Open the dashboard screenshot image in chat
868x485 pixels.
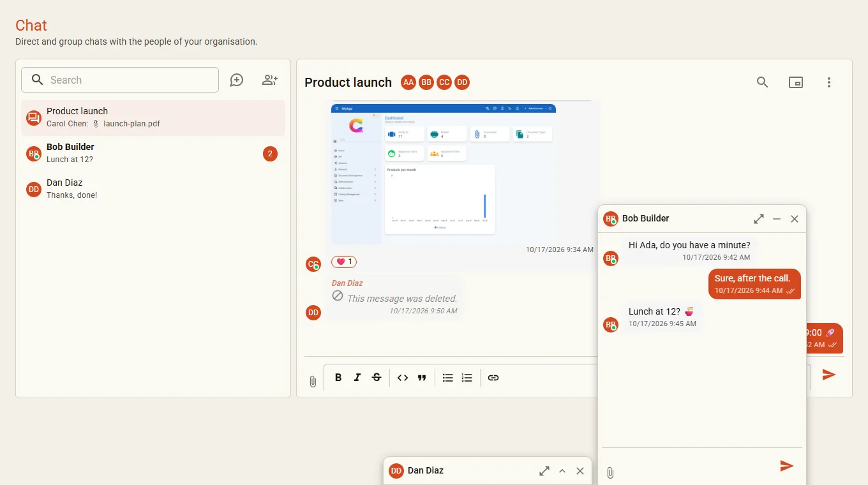click(x=444, y=174)
